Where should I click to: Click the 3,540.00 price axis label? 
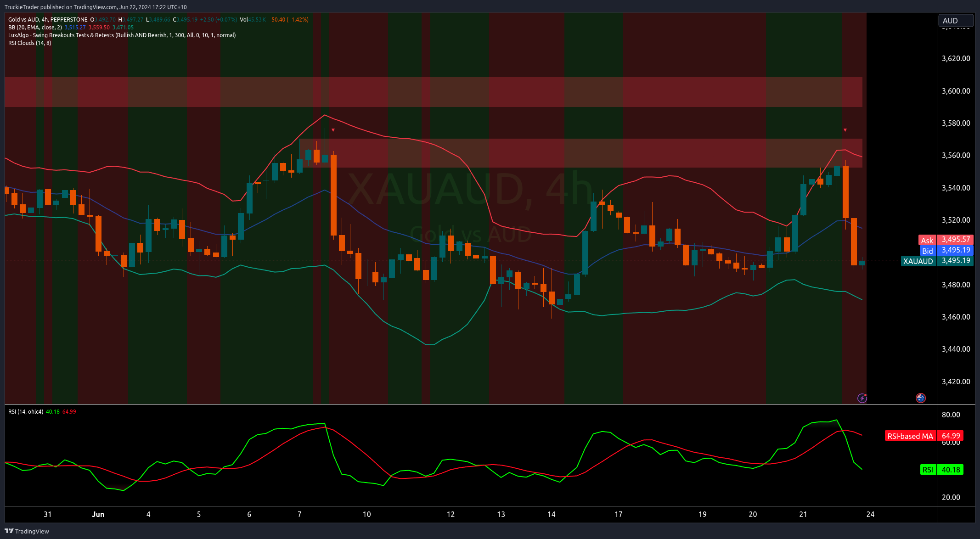tap(956, 188)
